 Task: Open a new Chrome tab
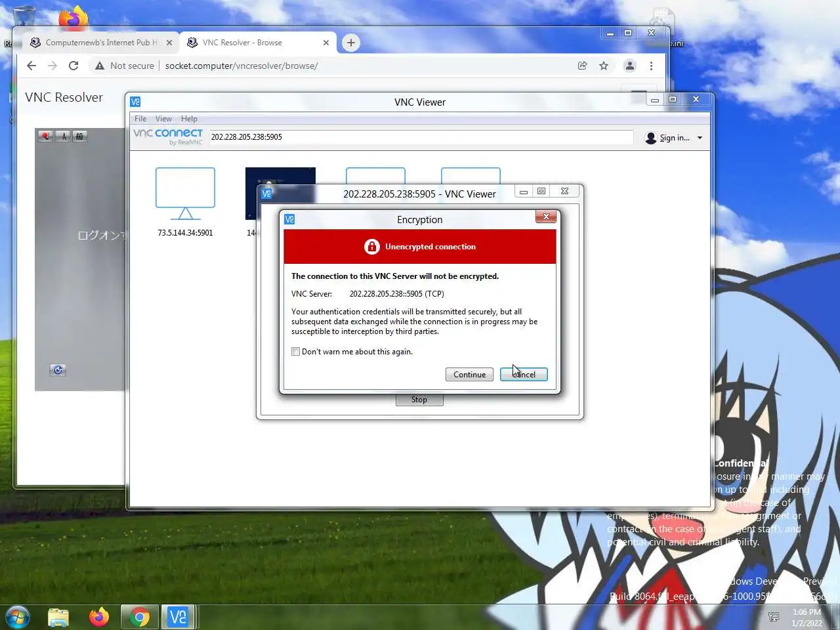tap(351, 43)
